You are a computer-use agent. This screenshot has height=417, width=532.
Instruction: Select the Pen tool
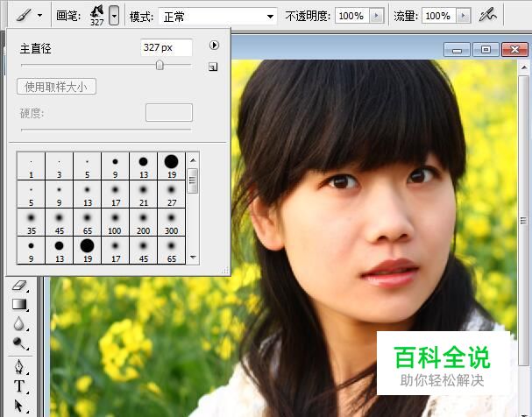(19, 367)
